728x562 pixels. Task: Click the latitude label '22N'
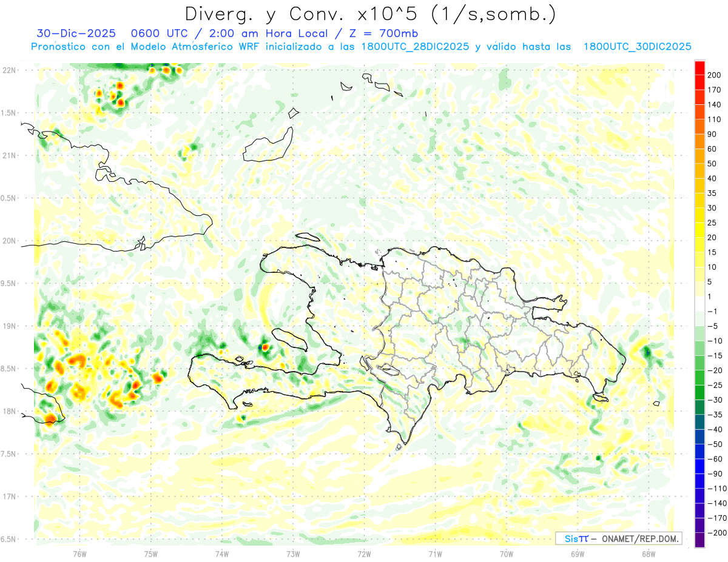(x=8, y=70)
